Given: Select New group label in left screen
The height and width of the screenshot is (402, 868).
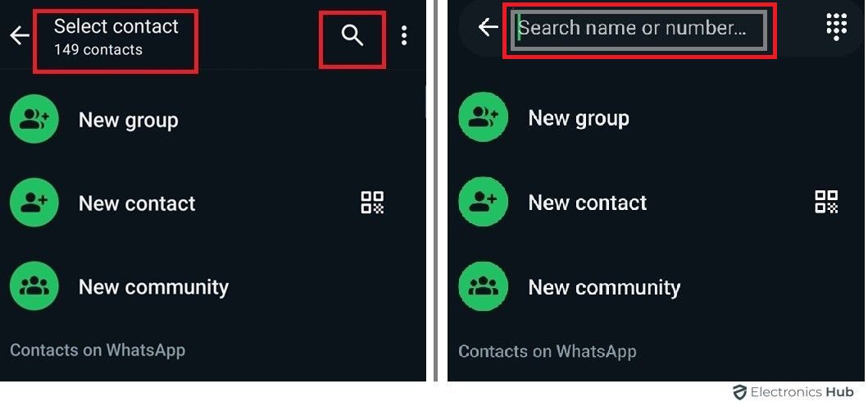Looking at the screenshot, I should 129,120.
